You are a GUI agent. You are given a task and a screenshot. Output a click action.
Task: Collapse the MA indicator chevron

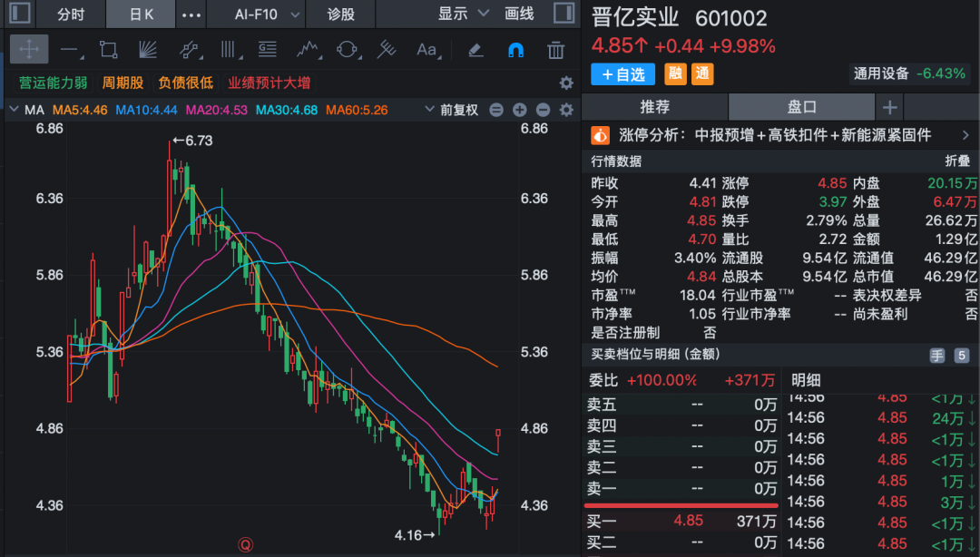pyautogui.click(x=14, y=110)
